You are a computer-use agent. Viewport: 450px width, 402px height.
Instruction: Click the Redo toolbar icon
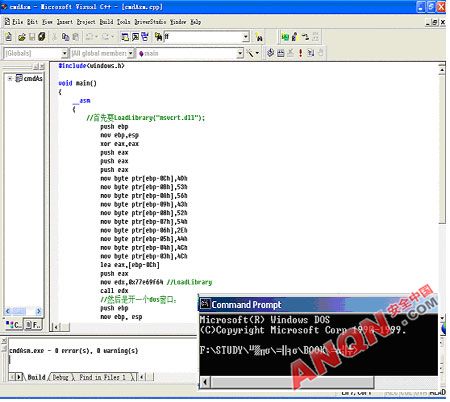tap(106, 37)
